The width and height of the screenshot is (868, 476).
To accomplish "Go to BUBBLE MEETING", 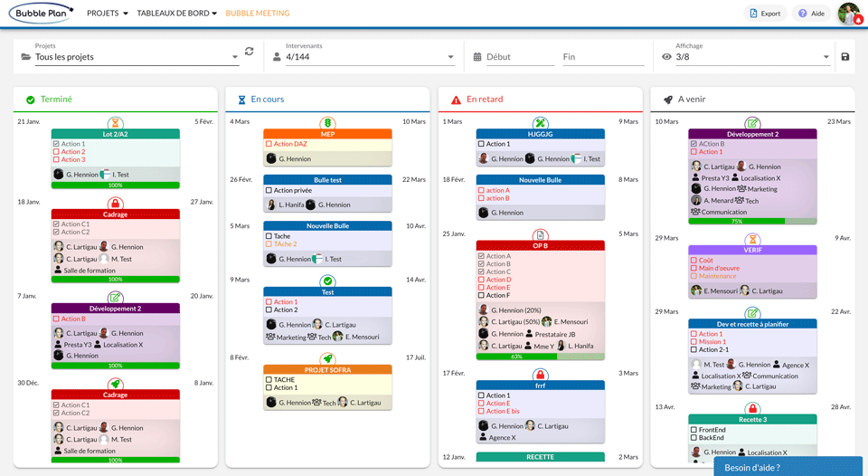I will tap(258, 13).
